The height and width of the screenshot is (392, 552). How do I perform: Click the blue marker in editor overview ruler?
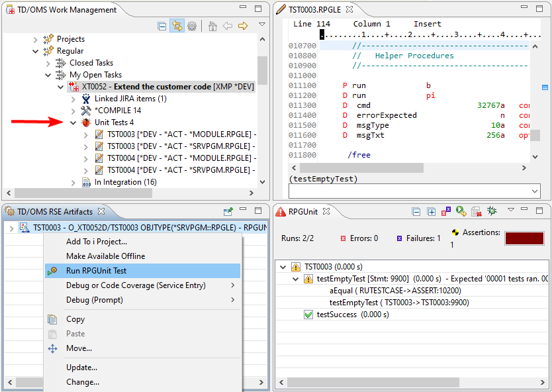pyautogui.click(x=545, y=87)
